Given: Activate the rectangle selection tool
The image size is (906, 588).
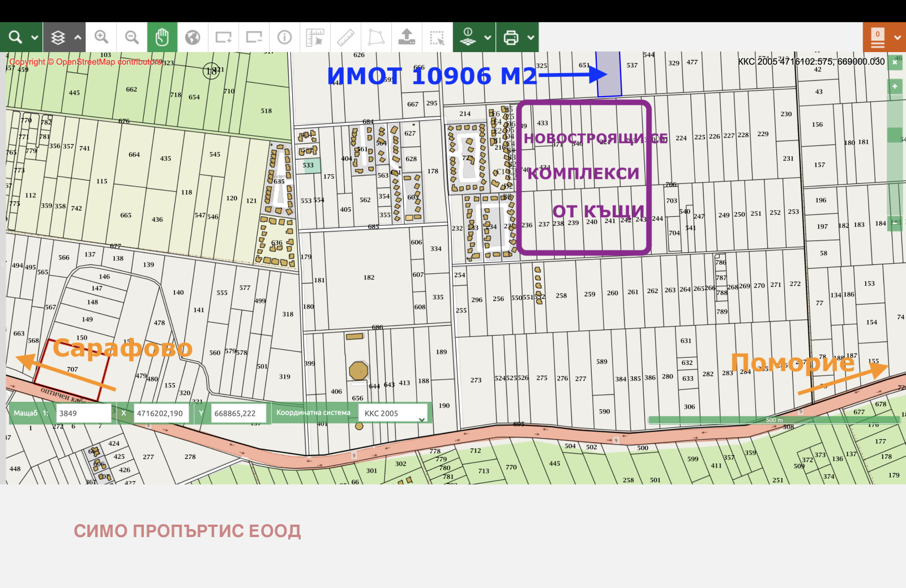Looking at the screenshot, I should point(437,37).
